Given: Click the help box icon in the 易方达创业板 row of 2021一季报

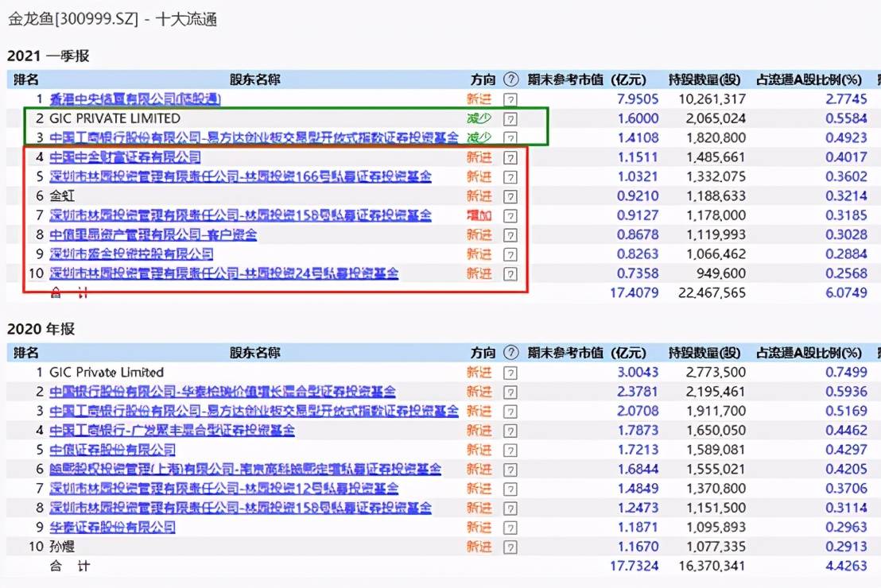Looking at the screenshot, I should (510, 138).
